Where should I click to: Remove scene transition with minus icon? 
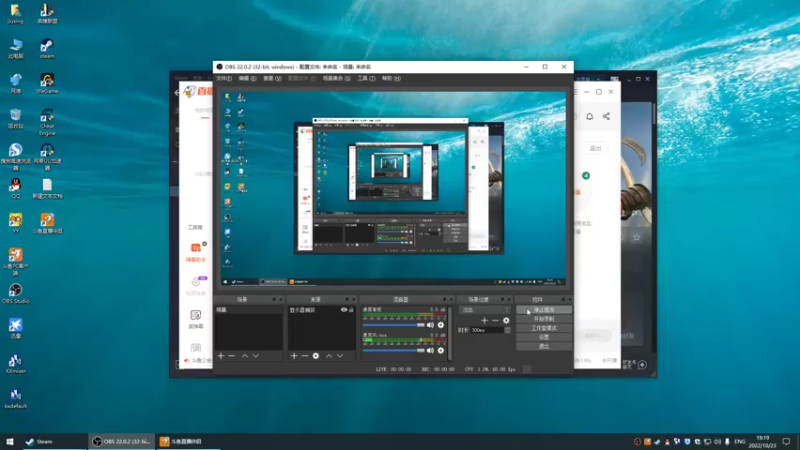[x=495, y=320]
